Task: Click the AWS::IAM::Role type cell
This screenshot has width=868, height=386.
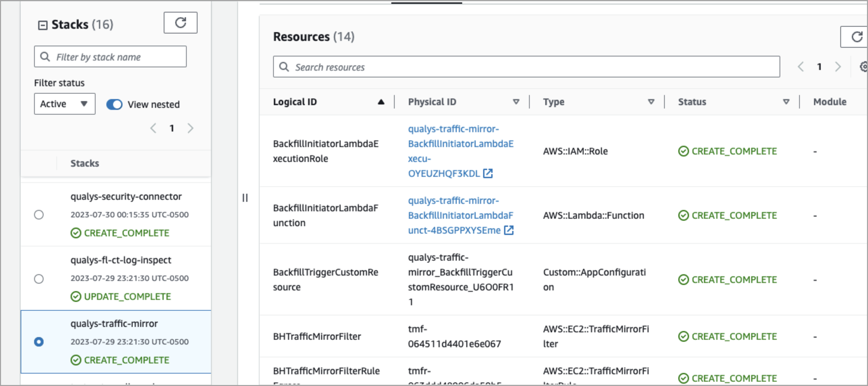Action: (x=575, y=151)
